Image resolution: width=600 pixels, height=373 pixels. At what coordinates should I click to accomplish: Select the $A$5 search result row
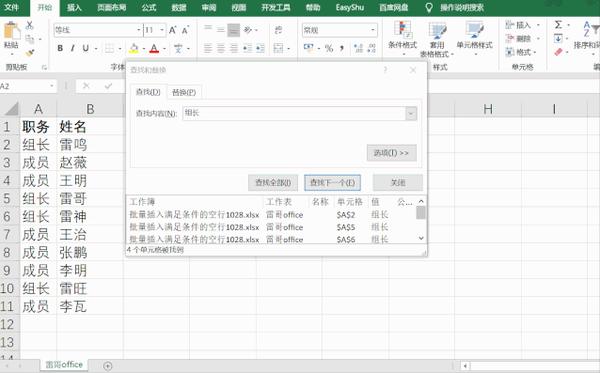coord(272,227)
